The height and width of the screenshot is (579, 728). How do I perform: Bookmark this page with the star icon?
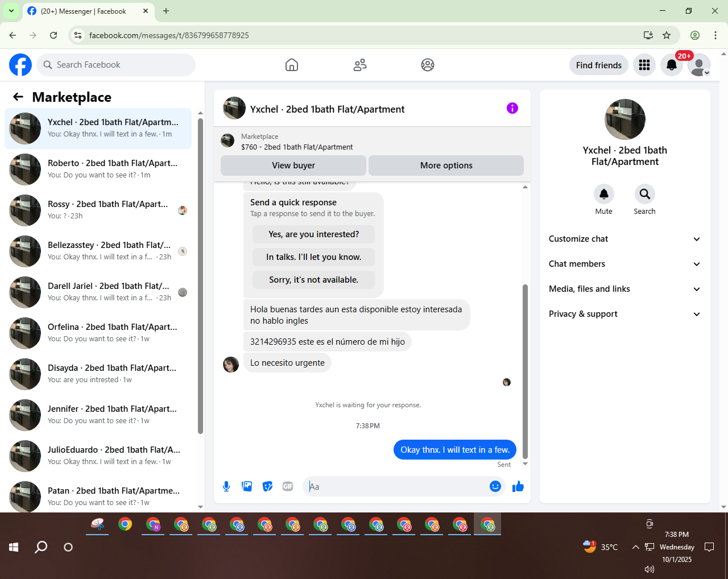point(667,35)
